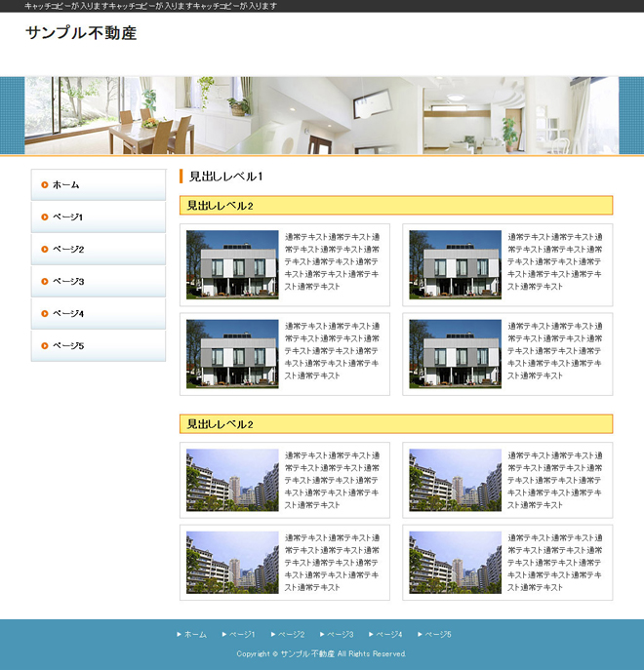This screenshot has width=644, height=670.
Task: Open the second-row left white house thumbnail
Action: (x=232, y=354)
